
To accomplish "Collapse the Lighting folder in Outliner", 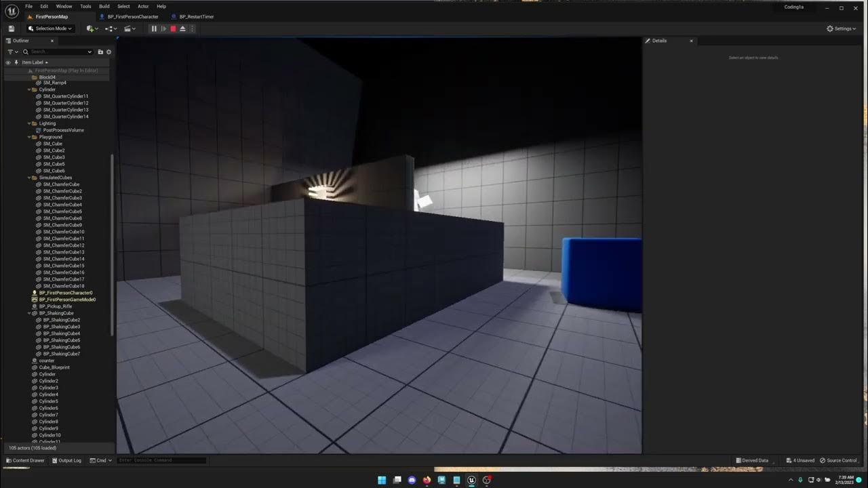I will 29,123.
